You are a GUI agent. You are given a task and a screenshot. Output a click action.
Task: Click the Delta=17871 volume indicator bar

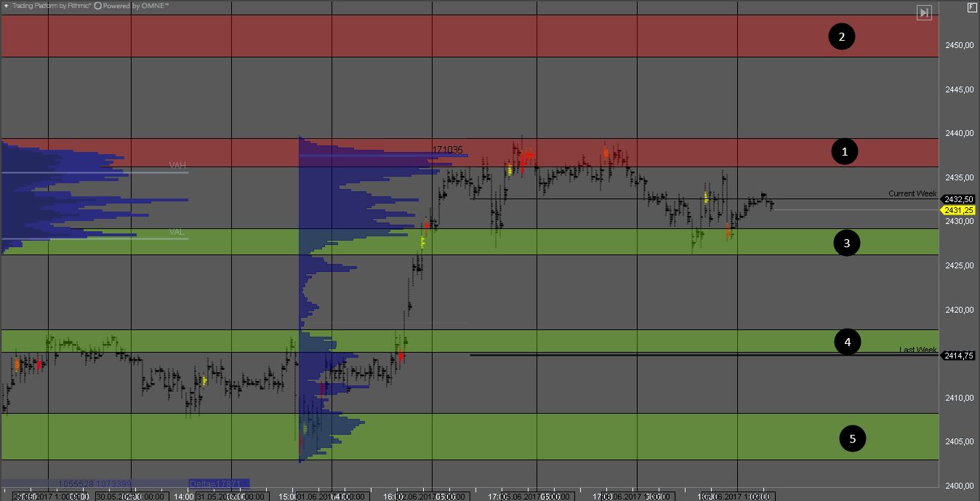[218, 483]
